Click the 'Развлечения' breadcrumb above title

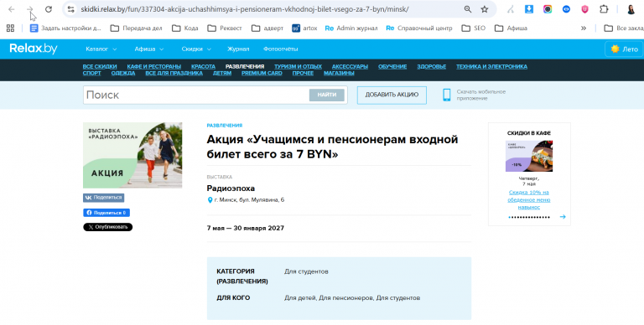(224, 125)
